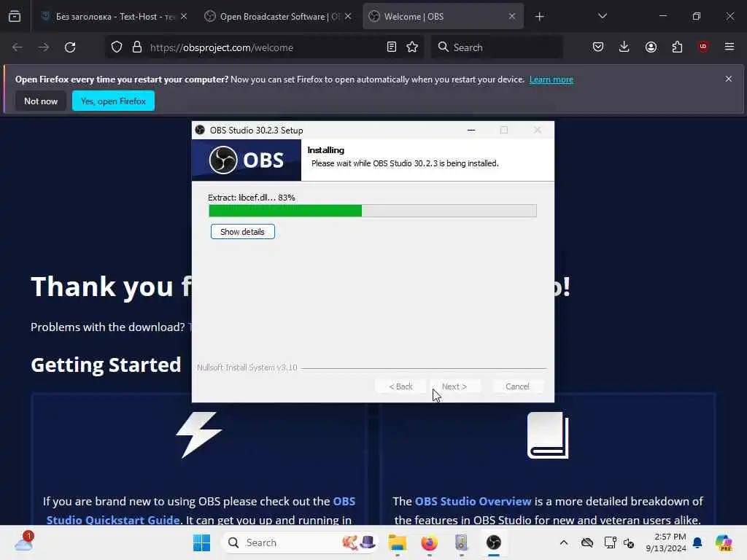The width and height of the screenshot is (747, 560).
Task: Open Firefox recent browsing view icon
Action: (15, 17)
